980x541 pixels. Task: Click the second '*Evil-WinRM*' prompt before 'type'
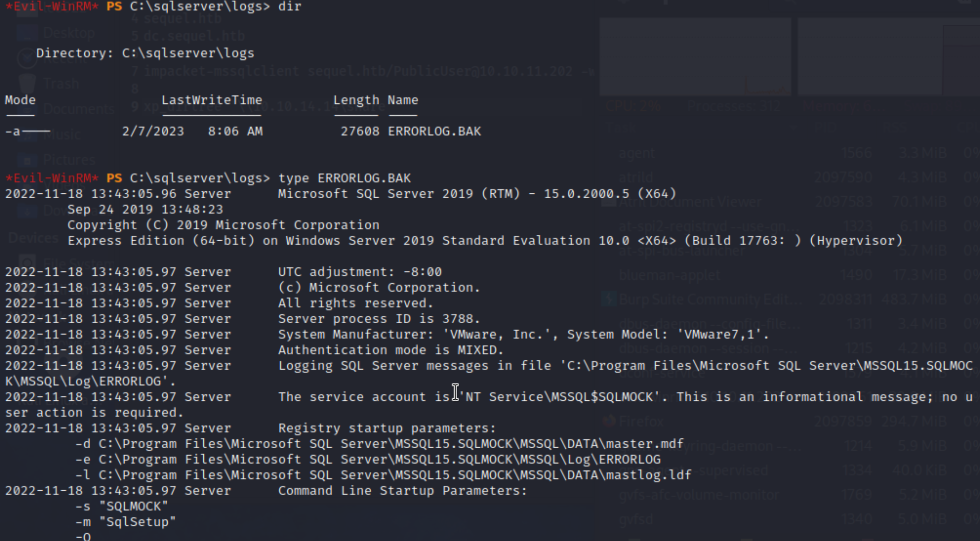[51, 178]
